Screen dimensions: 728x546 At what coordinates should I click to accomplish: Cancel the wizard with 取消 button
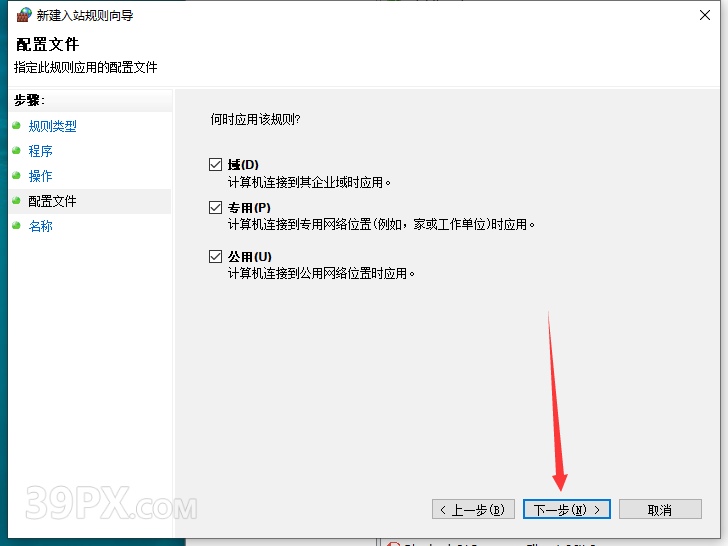point(659,510)
